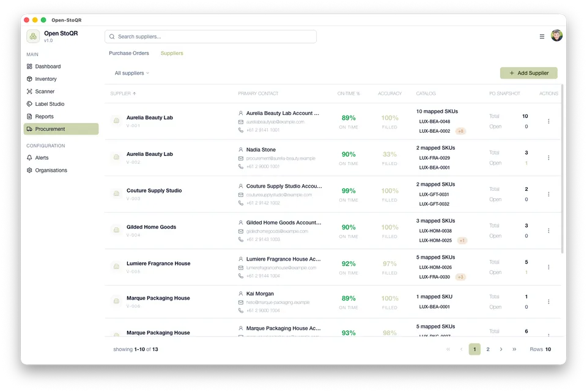Jump to the first page arrow
Viewport: 587px width, 392px height.
pyautogui.click(x=448, y=349)
